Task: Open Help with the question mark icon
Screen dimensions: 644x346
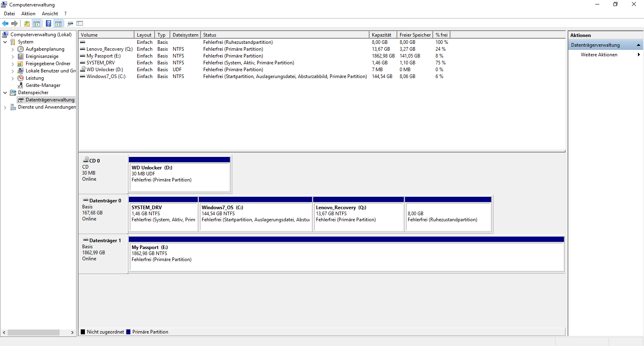Action: [48, 23]
